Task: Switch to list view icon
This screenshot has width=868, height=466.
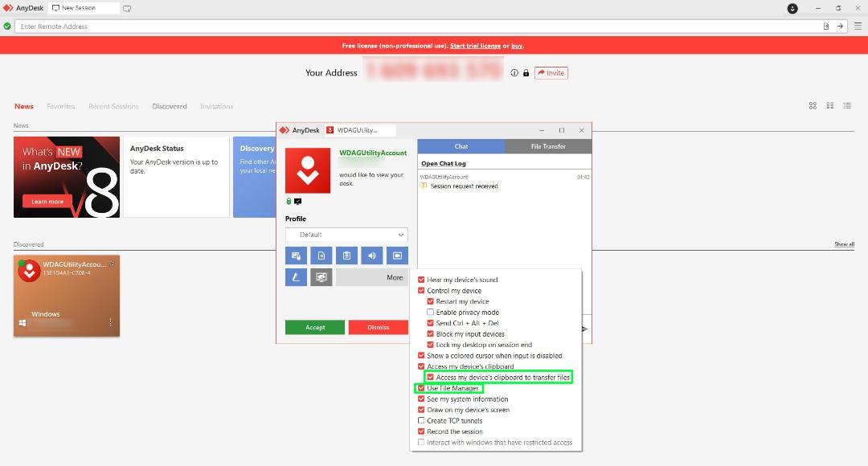Action: [x=847, y=106]
